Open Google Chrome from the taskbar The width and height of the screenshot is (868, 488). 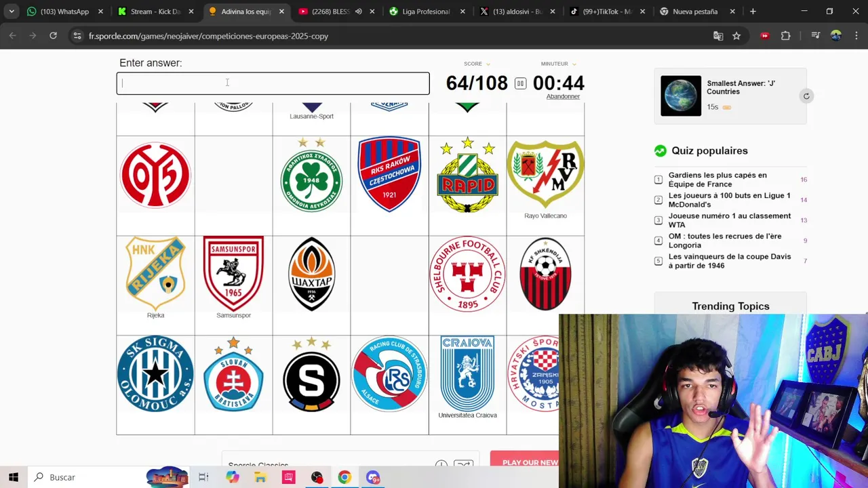point(344,477)
